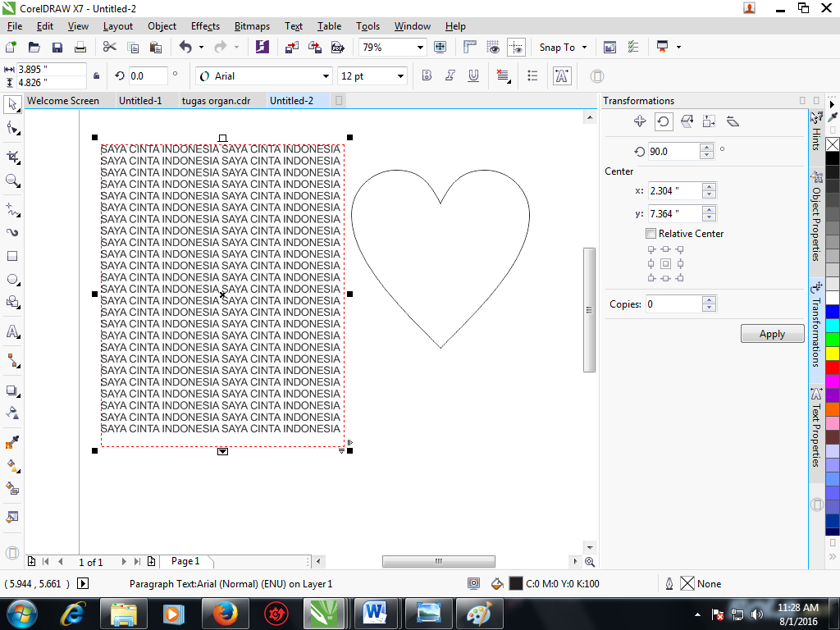
Task: Click the Apply button in Transformations
Action: [x=772, y=333]
